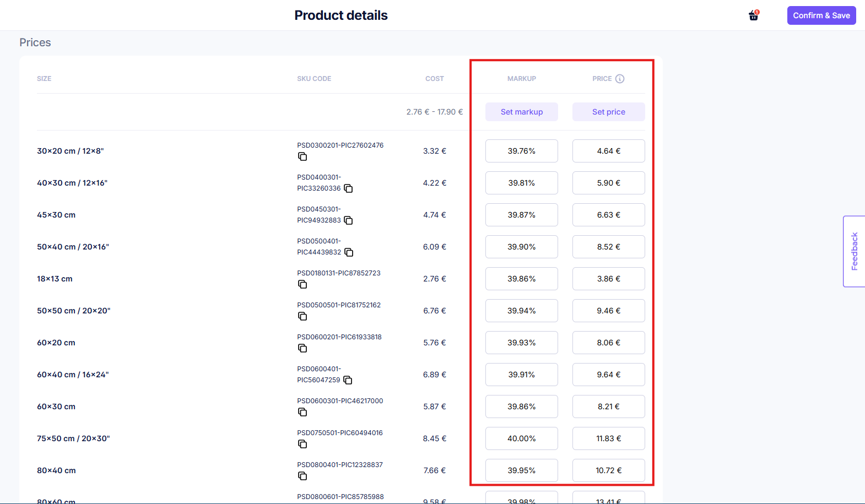This screenshot has height=504, width=865.
Task: Edit markup 39.95% for 80×40 cm
Action: click(x=522, y=470)
